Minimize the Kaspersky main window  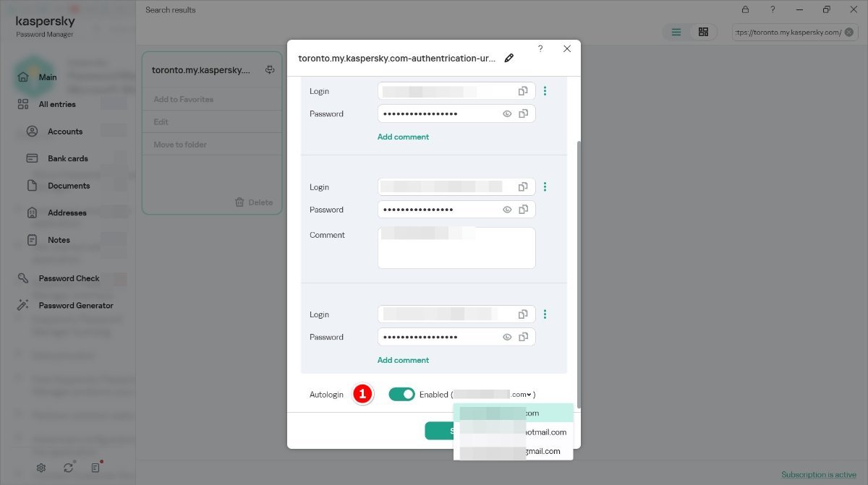[799, 9]
